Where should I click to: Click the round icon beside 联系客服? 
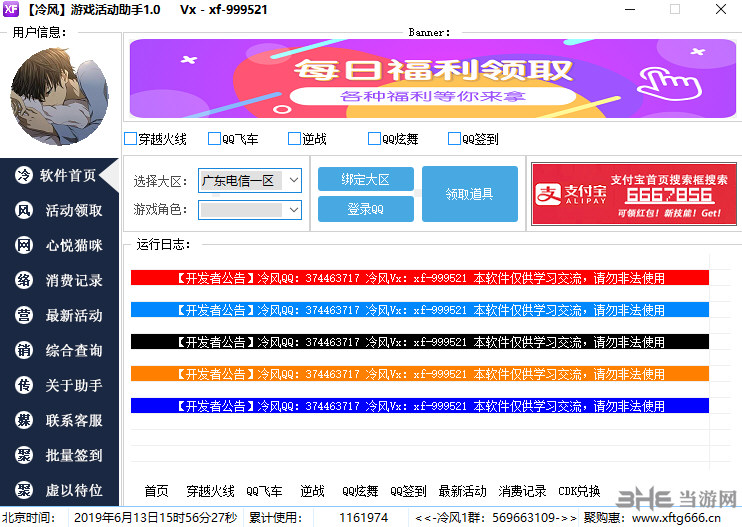click(x=24, y=420)
